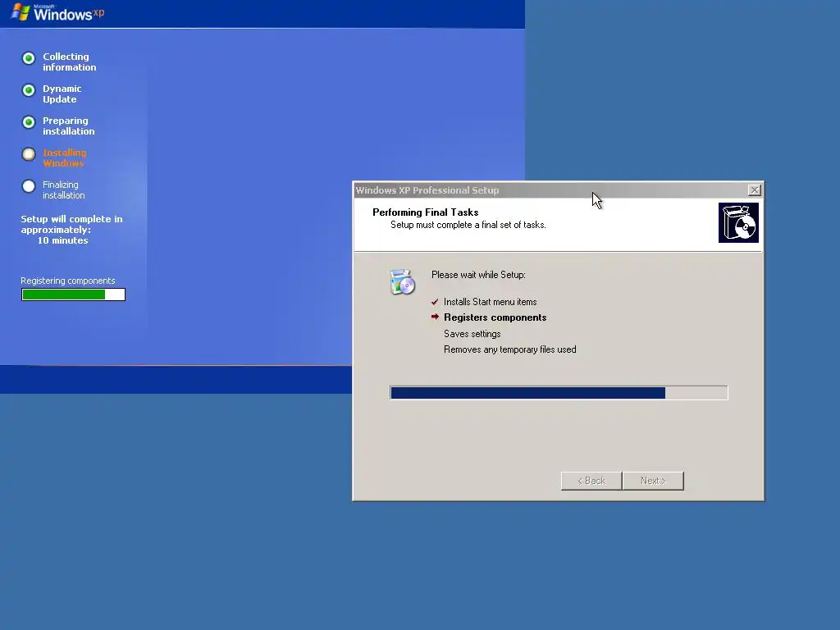Click the 'Finalizing installation' label
The image size is (840, 630).
click(64, 190)
